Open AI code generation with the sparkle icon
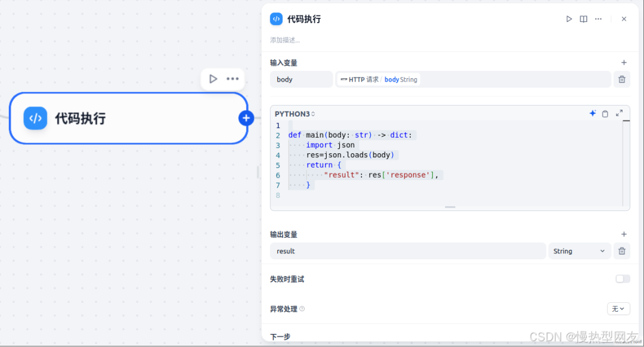Screen dimensions: 644x347 tap(592, 113)
